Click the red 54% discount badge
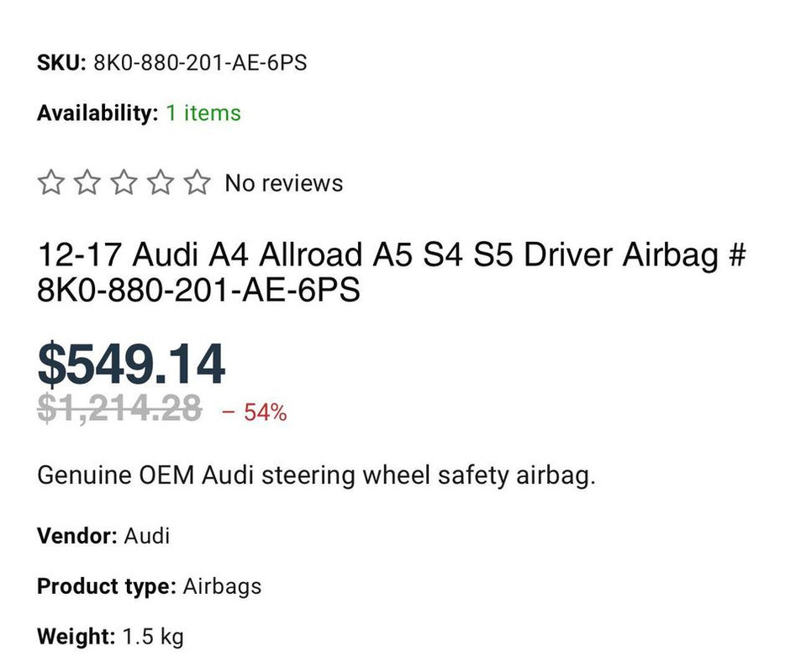Viewport: 801px width, 672px height. 254,412
